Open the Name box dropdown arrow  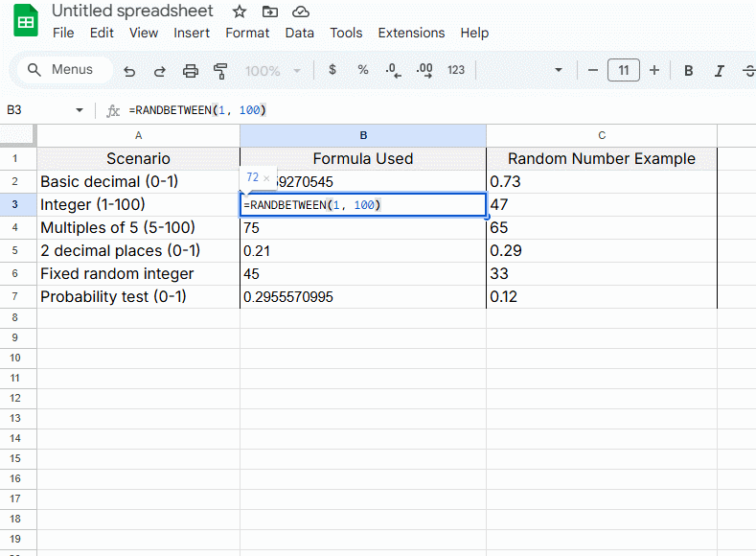[79, 110]
